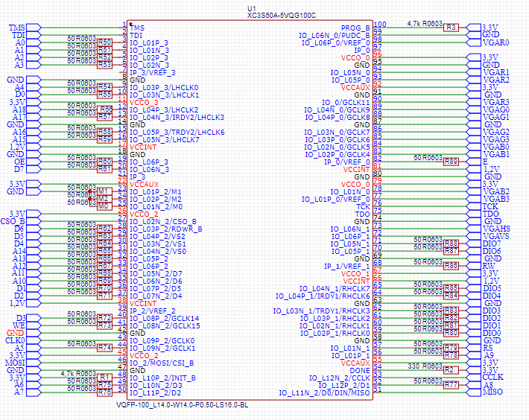529x420 pixels.
Task: Click the IO_L03P_2/RDWR_B pin name
Action: coord(166,229)
